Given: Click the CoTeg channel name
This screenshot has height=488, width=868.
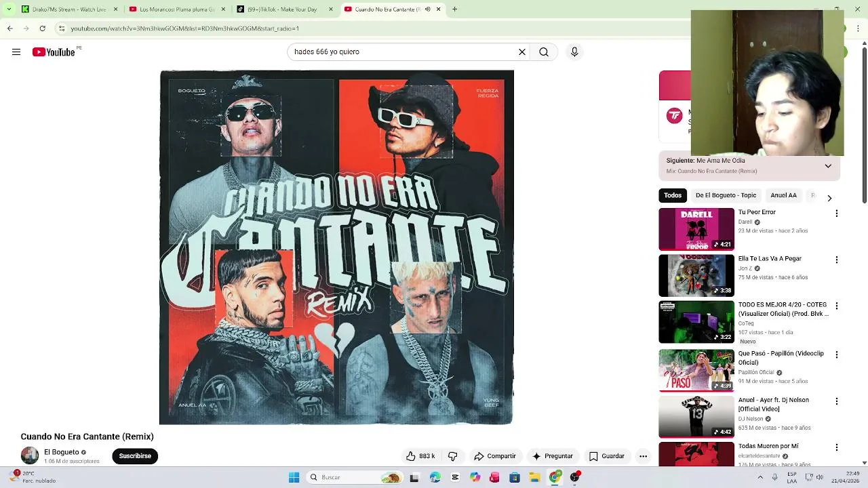Looking at the screenshot, I should pos(746,323).
